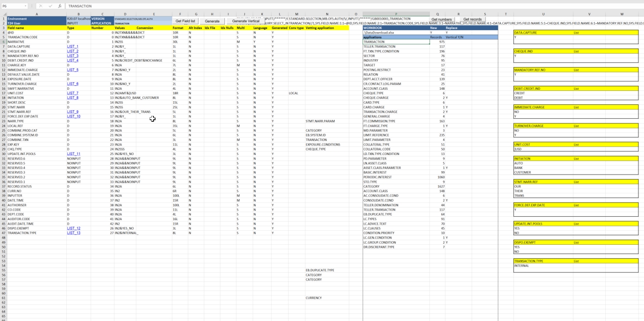644x321 pixels.
Task: Select the LOCAL conv type cell
Action: click(x=297, y=93)
